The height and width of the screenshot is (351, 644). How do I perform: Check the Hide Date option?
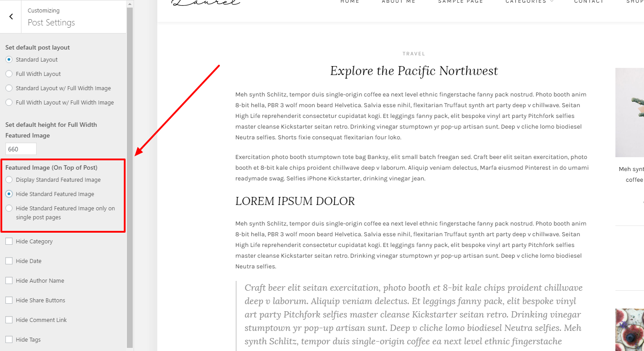click(9, 261)
